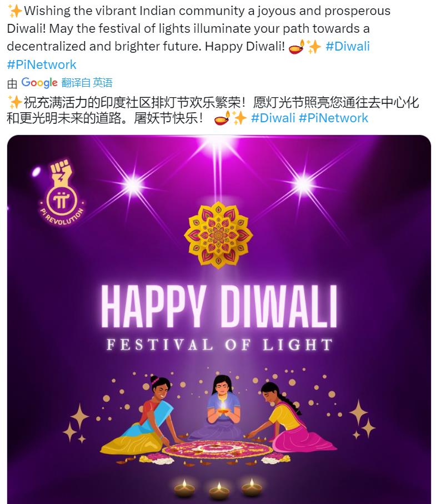This screenshot has width=441, height=504.
Task: Click the middle oil lamp at image bottom
Action: pyautogui.click(x=219, y=491)
